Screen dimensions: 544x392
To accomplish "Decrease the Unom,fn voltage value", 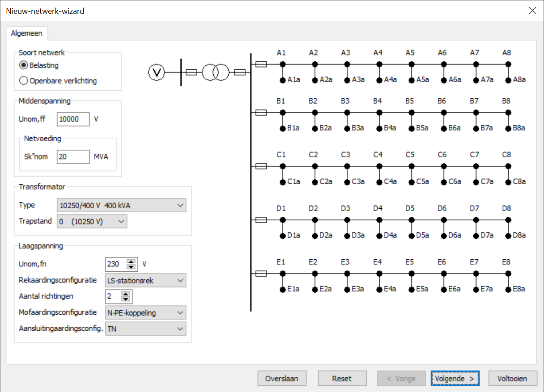I will click(131, 267).
